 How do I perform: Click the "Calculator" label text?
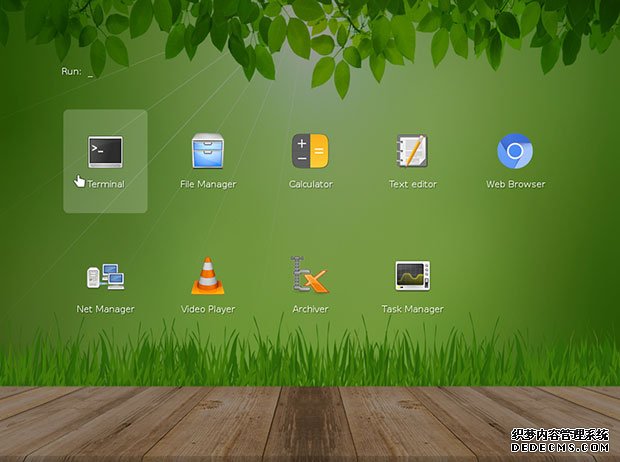point(310,184)
